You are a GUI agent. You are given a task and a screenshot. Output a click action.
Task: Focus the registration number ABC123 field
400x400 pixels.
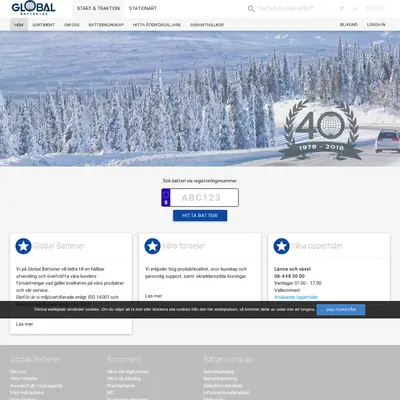[x=204, y=197]
